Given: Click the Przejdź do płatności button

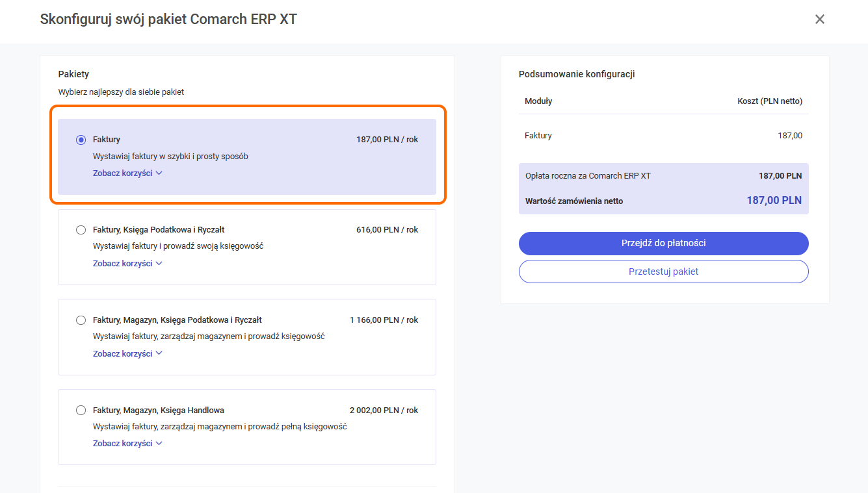Looking at the screenshot, I should (663, 244).
